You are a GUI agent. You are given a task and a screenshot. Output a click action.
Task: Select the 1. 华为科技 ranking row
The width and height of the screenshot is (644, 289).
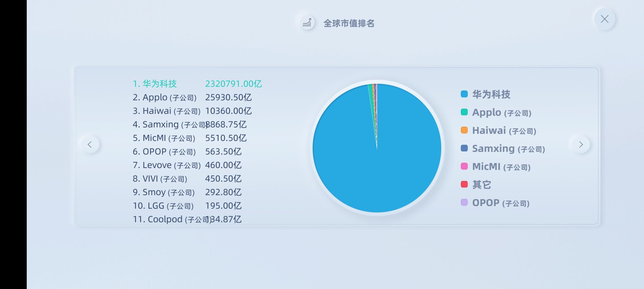click(x=197, y=84)
